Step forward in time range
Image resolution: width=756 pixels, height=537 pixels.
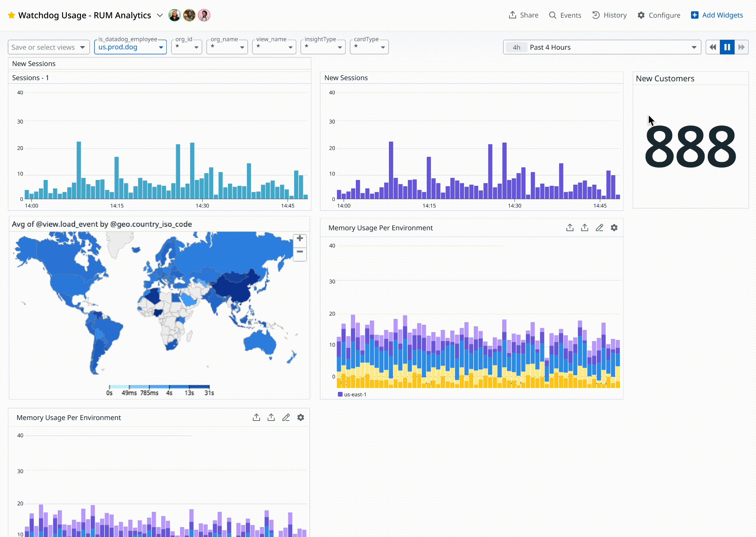coord(741,47)
